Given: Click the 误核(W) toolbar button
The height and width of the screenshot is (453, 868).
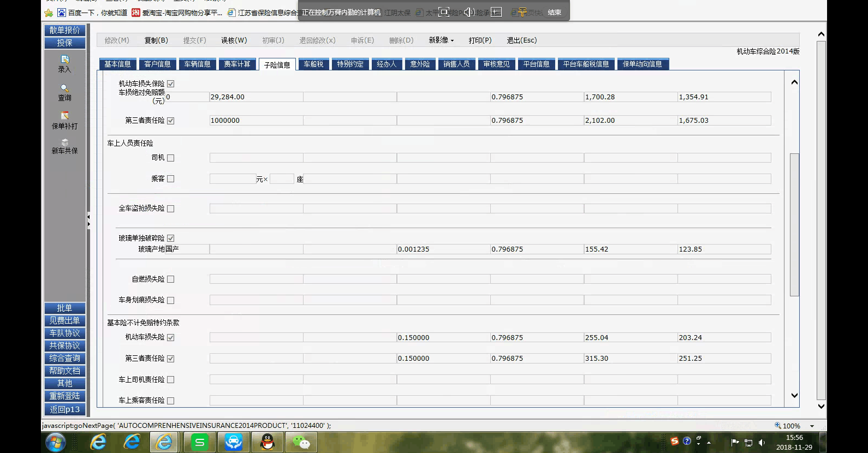Looking at the screenshot, I should click(234, 40).
